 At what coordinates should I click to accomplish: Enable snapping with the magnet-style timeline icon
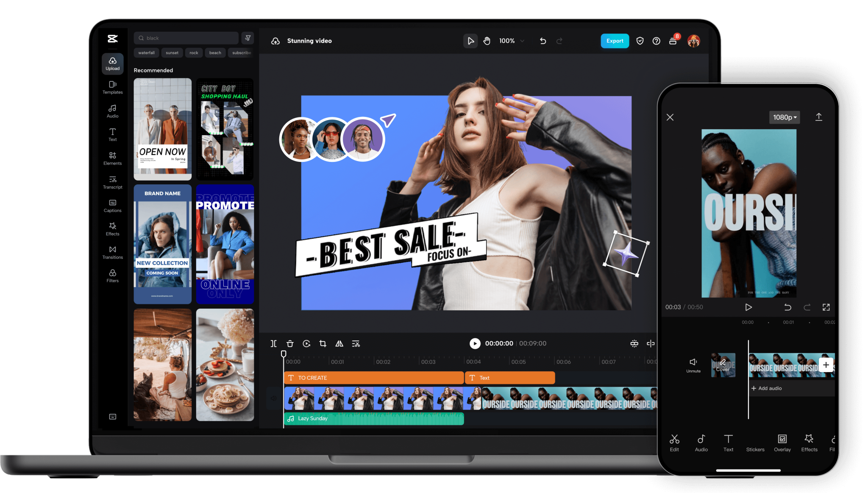click(x=634, y=344)
